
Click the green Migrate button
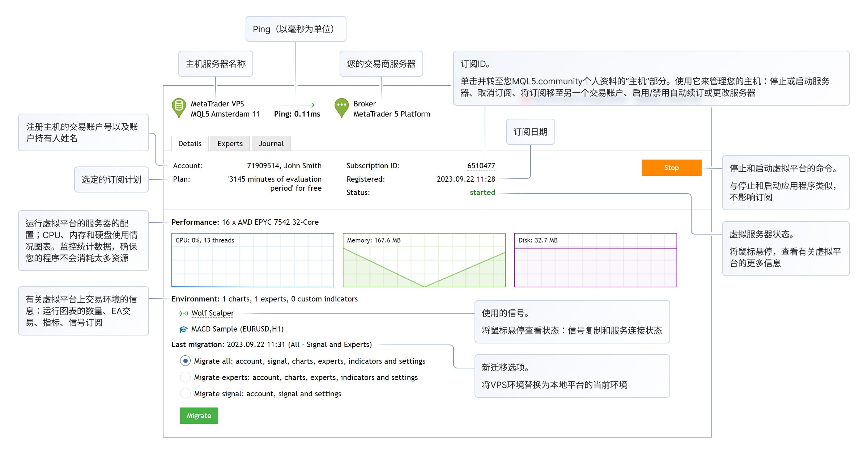click(x=199, y=415)
